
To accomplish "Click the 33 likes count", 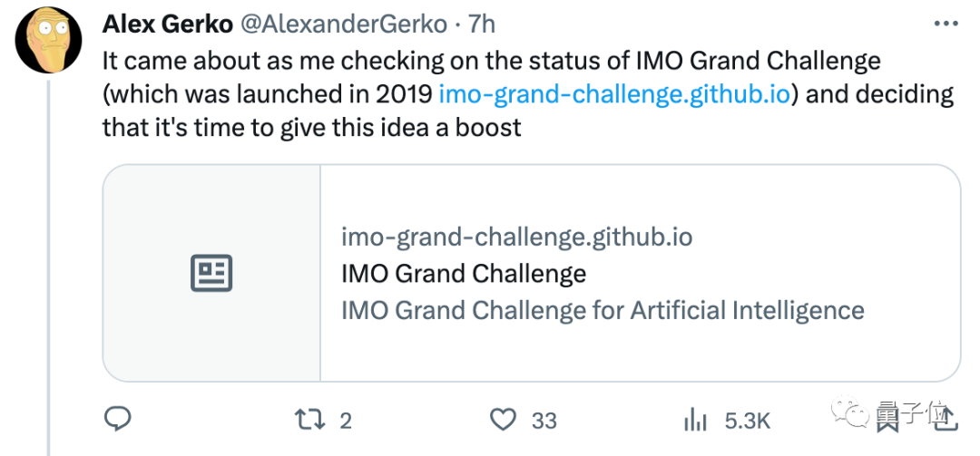I will pyautogui.click(x=544, y=421).
